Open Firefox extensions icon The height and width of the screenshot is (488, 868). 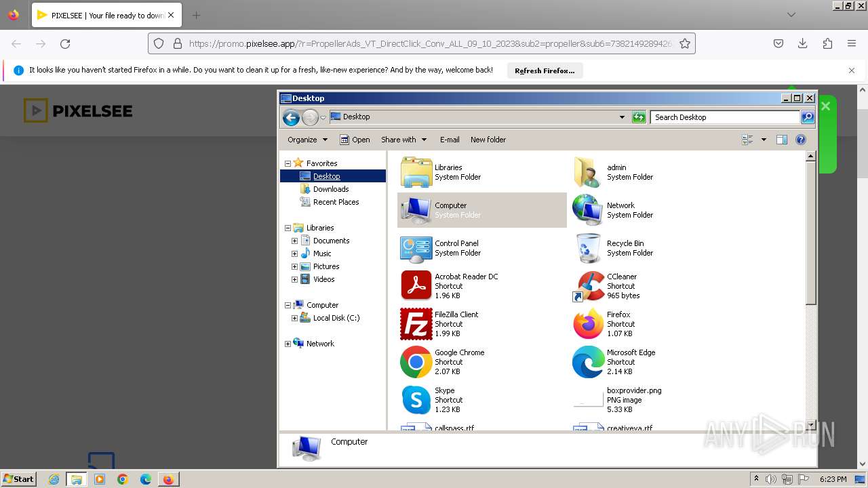(827, 43)
